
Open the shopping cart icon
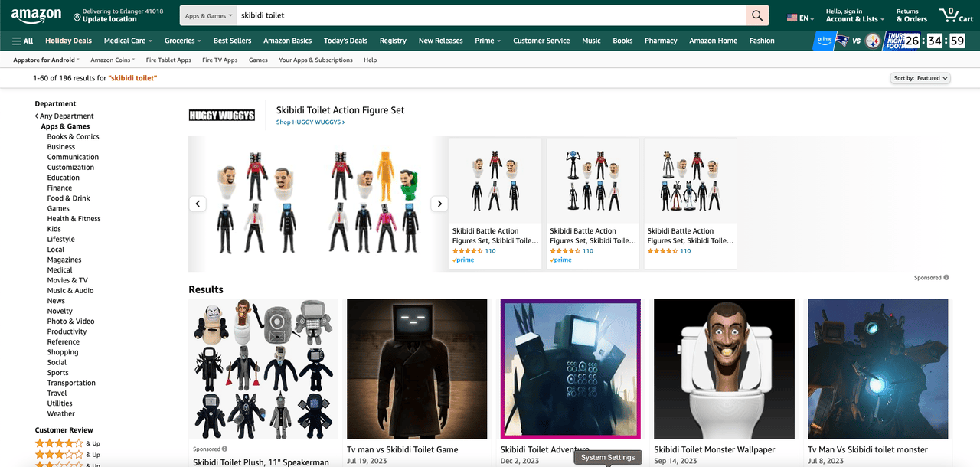tap(956, 15)
